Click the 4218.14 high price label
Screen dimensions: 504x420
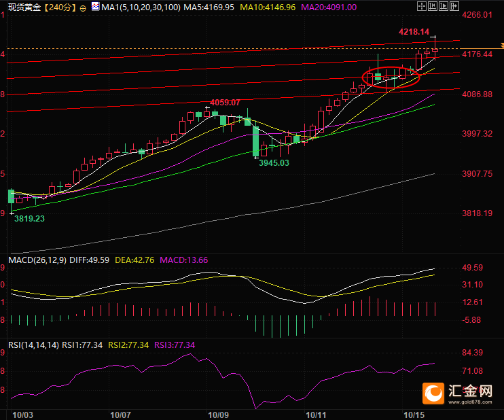(414, 32)
